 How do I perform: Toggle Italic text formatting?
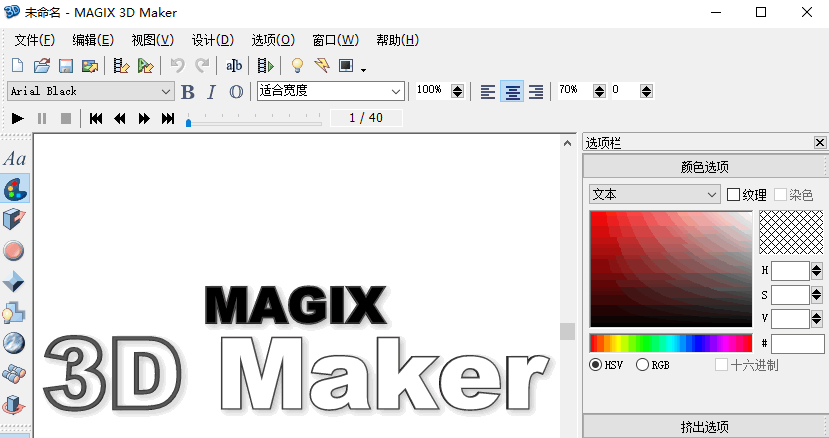coord(211,92)
